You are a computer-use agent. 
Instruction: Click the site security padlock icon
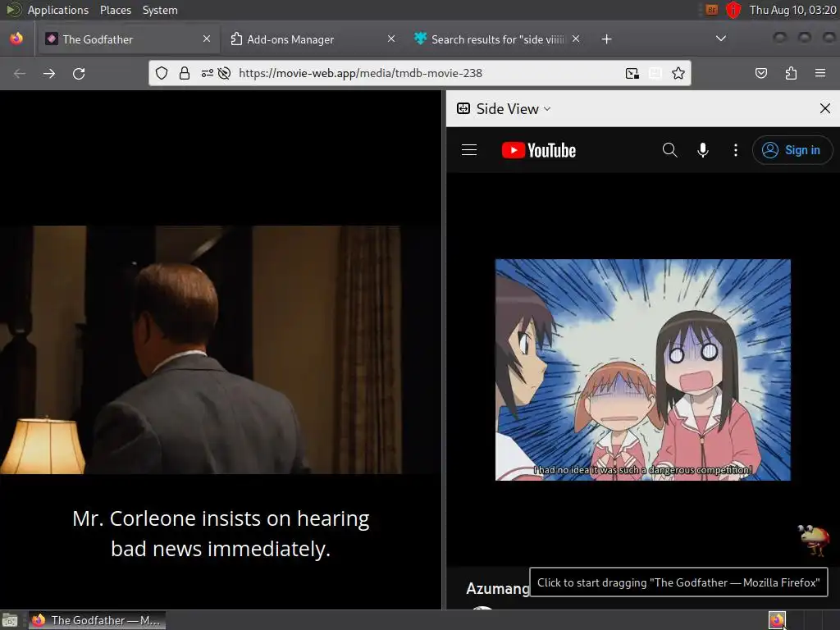pyautogui.click(x=185, y=73)
